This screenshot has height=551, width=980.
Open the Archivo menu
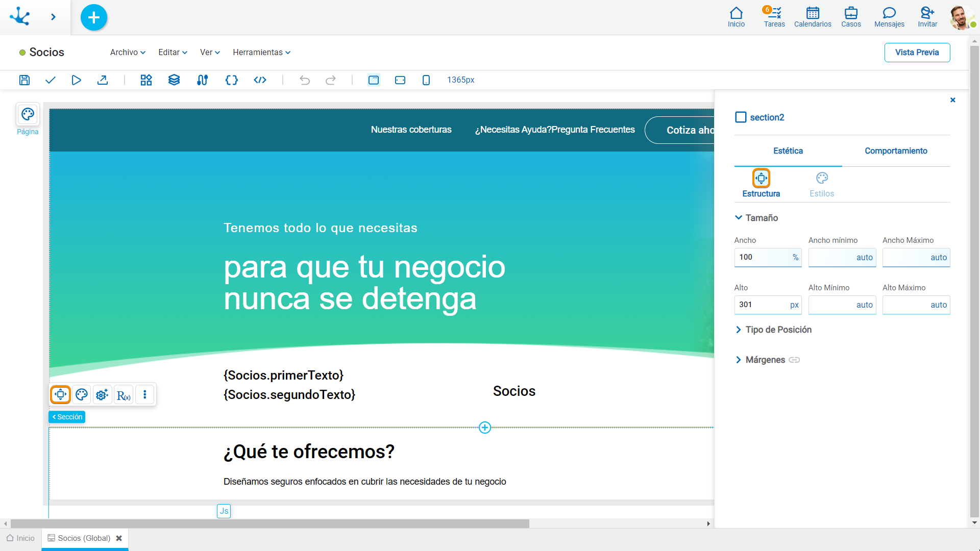click(128, 53)
